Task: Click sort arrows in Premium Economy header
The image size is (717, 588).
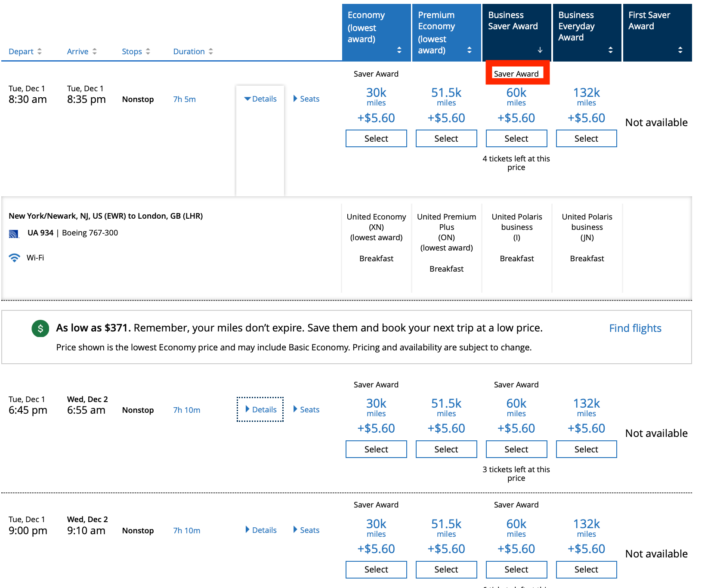Action: coord(470,50)
